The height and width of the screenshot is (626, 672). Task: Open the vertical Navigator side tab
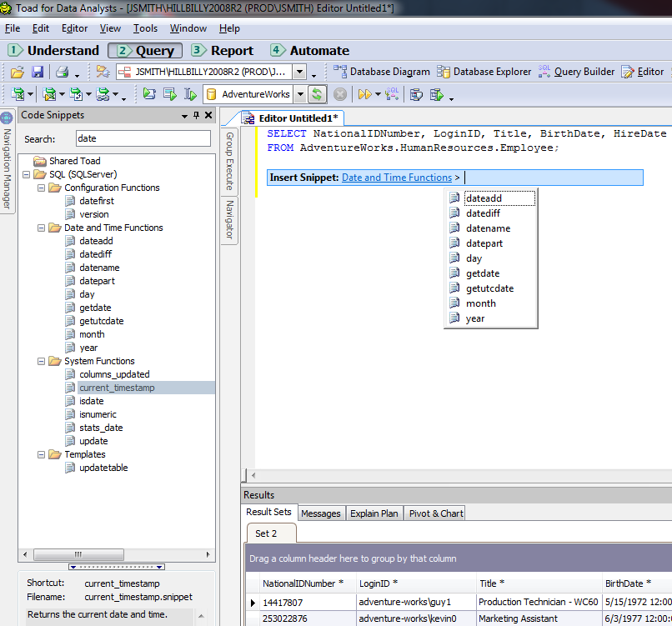tap(230, 220)
